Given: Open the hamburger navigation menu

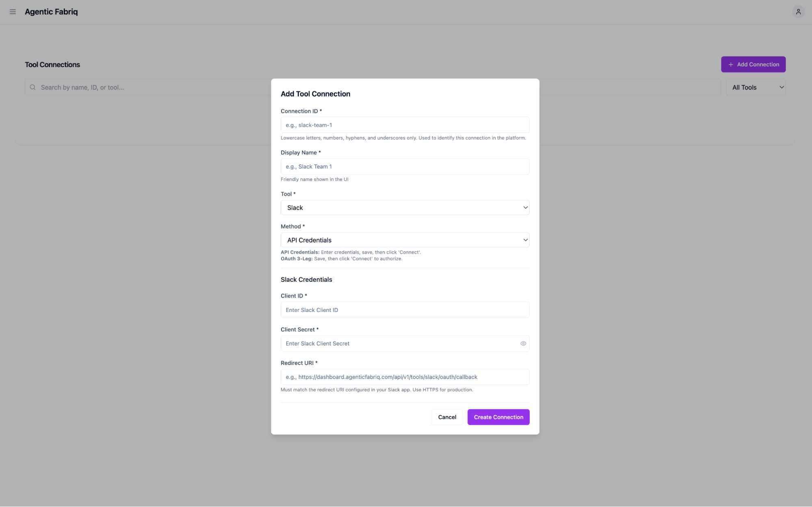Looking at the screenshot, I should coord(13,12).
